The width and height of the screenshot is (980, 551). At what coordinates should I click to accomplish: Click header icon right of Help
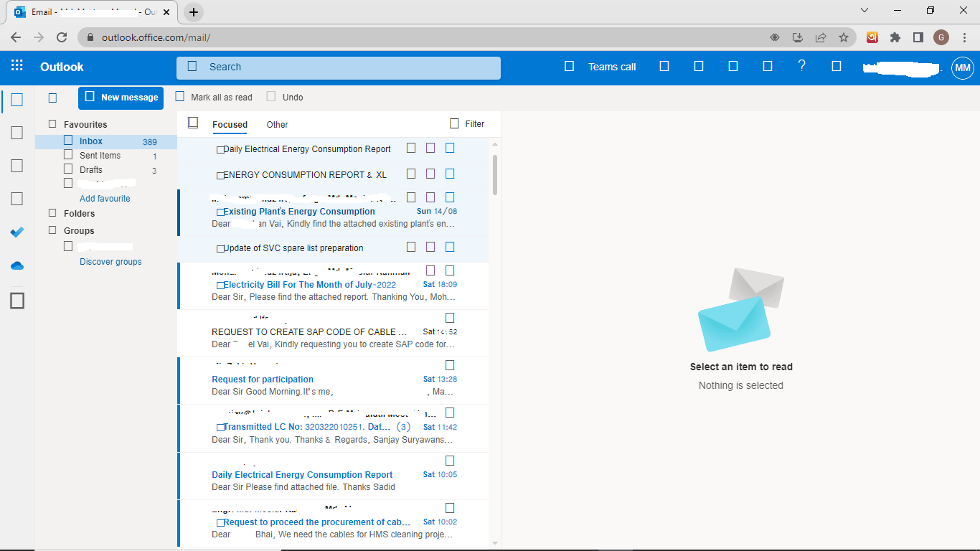[837, 66]
